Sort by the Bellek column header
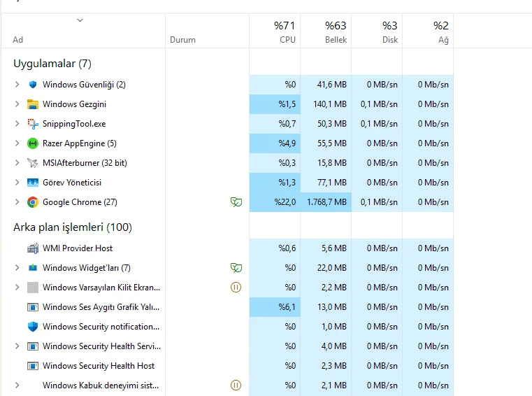 [x=326, y=31]
